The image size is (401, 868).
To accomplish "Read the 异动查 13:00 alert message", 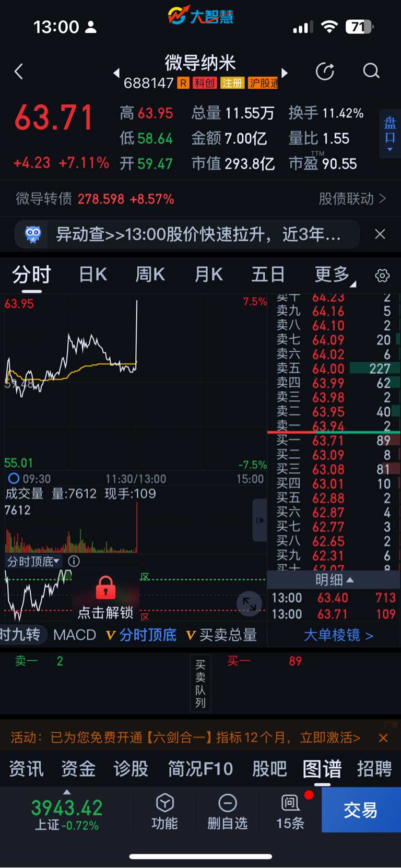I will point(198,234).
